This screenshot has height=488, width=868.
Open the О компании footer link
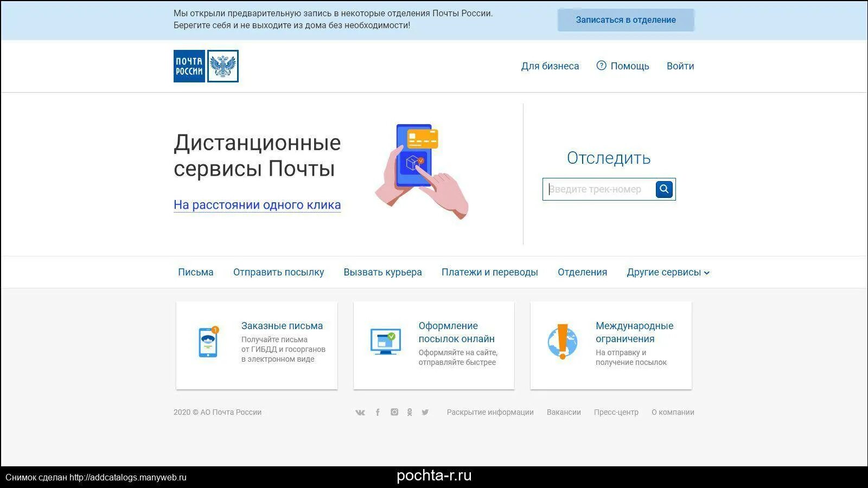pos(673,412)
